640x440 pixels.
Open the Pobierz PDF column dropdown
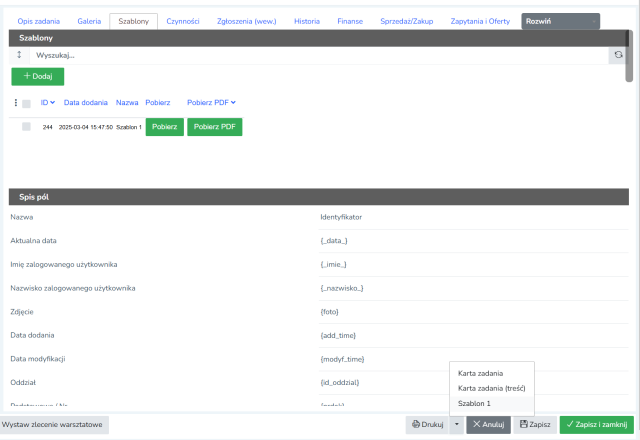tap(211, 102)
